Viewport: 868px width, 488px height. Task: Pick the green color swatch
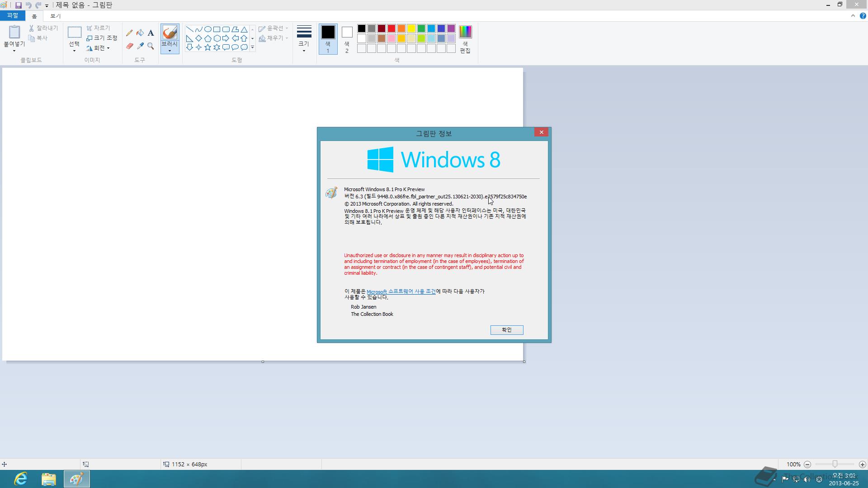point(421,28)
